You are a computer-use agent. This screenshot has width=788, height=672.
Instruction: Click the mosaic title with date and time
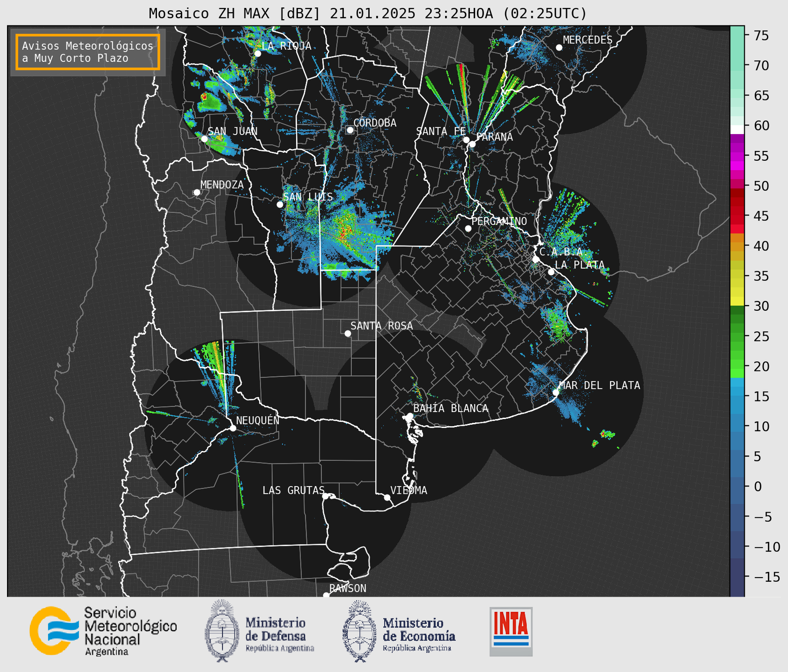point(368,13)
